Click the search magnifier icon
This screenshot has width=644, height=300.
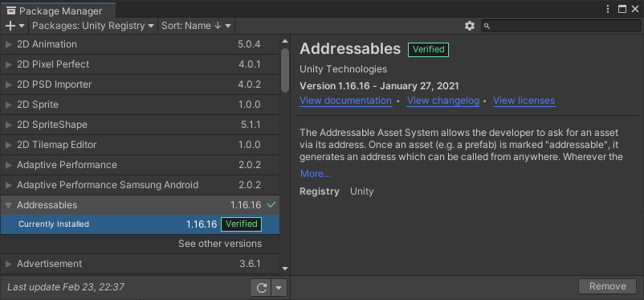pos(487,27)
